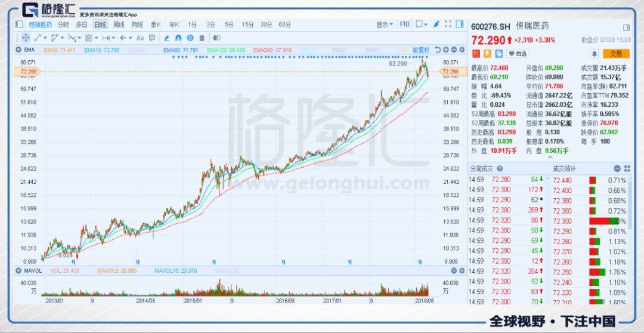Click the 72.300 red volume distribution bar
Image resolution: width=644 pixels, height=333 pixels.
599,221
